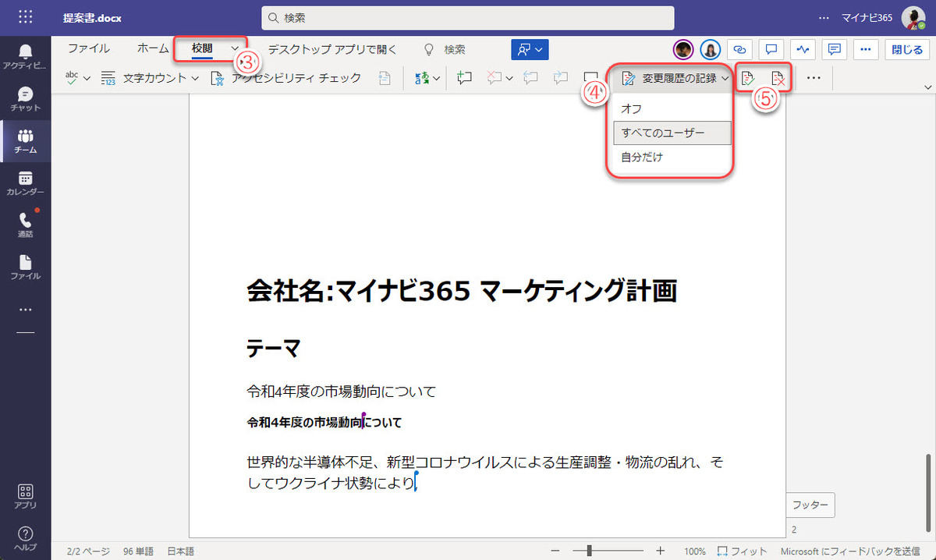The width and height of the screenshot is (936, 560).
Task: Open the editing mode dropdown button
Action: click(530, 49)
